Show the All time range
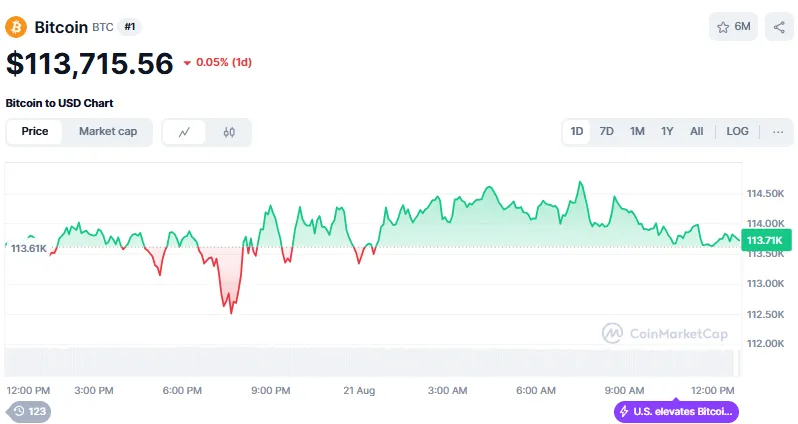This screenshot has height=424, width=798. pos(696,132)
